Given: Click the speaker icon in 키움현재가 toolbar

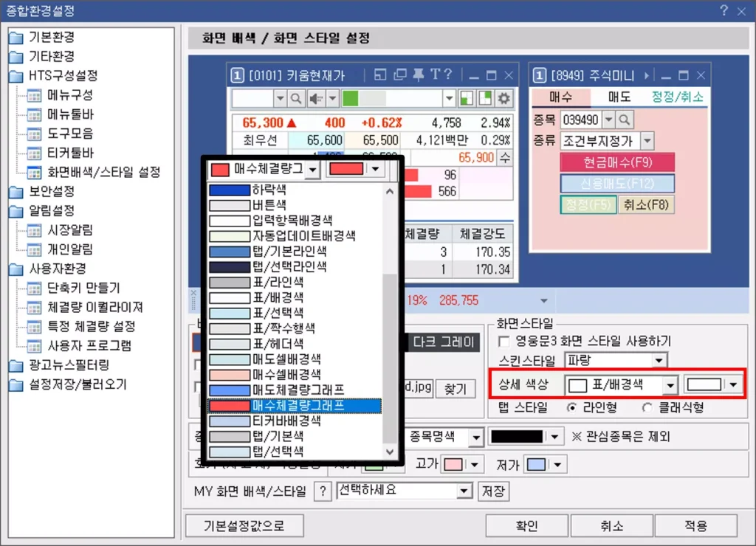Looking at the screenshot, I should click(x=316, y=99).
